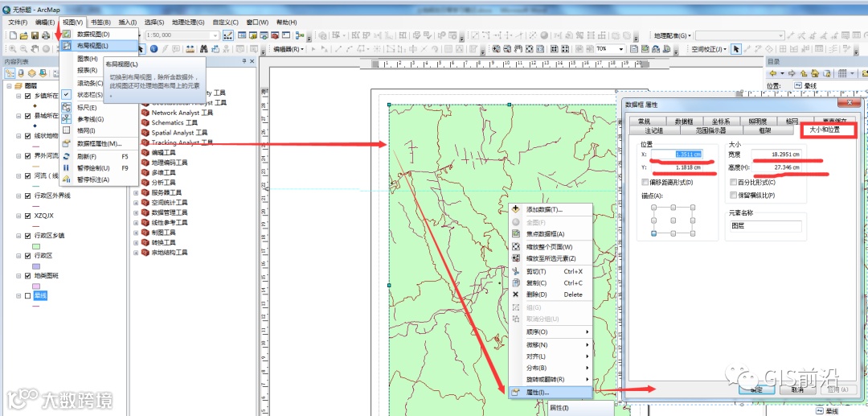Expand the 转换工具 toolbox node
This screenshot has width=868, height=416.
(136, 243)
